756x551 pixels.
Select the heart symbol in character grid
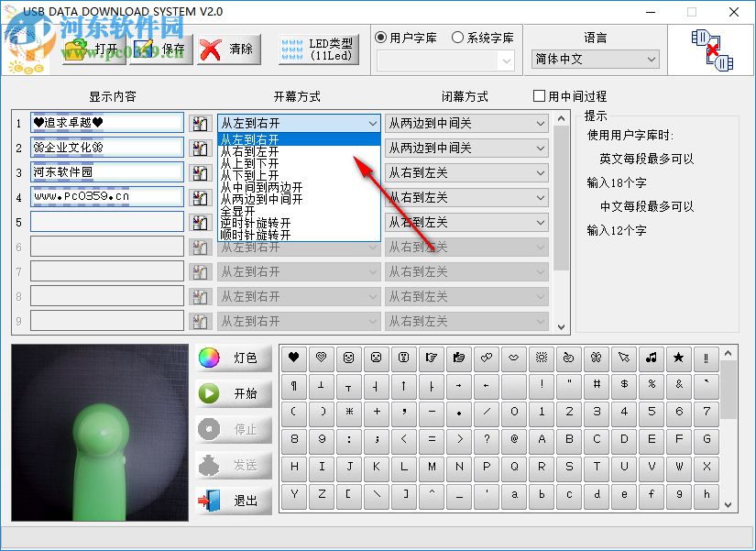[x=293, y=358]
